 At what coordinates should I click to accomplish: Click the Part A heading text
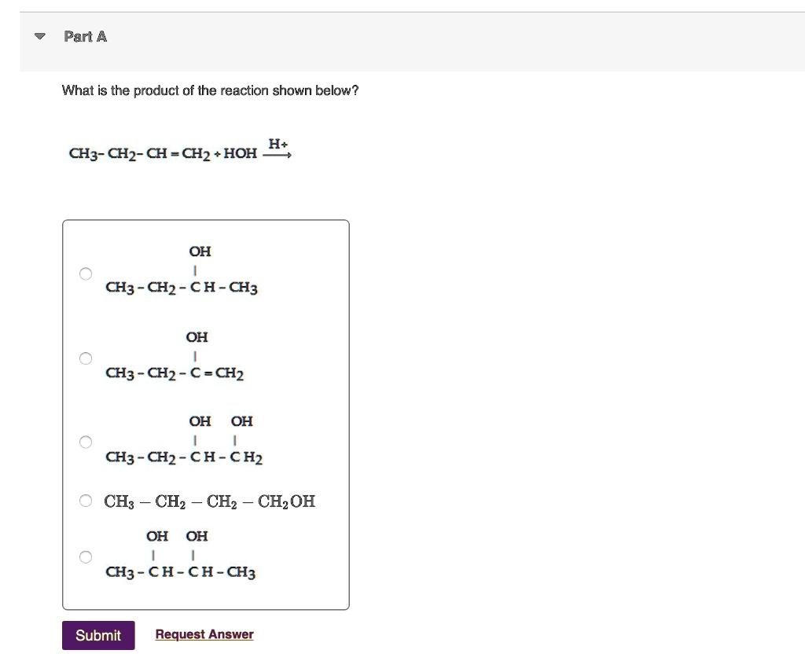tap(85, 36)
